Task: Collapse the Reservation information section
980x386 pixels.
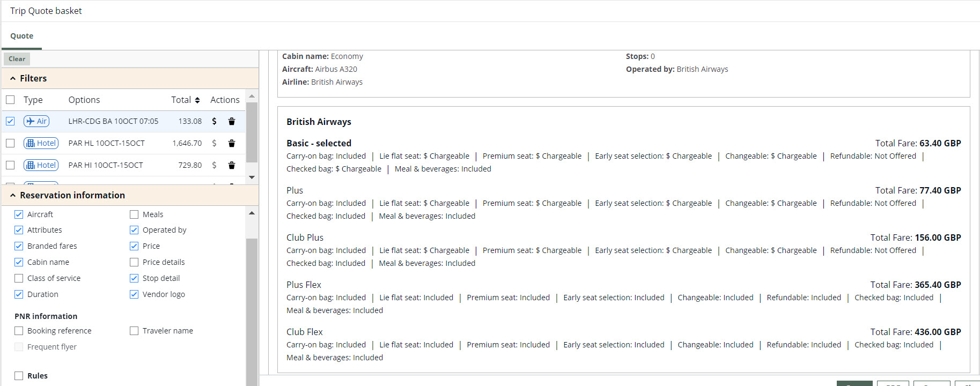Action: [13, 195]
